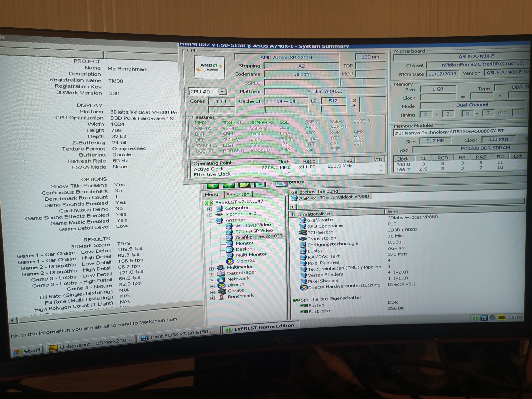This screenshot has width=532, height=399.
Task: Click the AMD Athlon XP 3200+ field
Action: [x=287, y=57]
